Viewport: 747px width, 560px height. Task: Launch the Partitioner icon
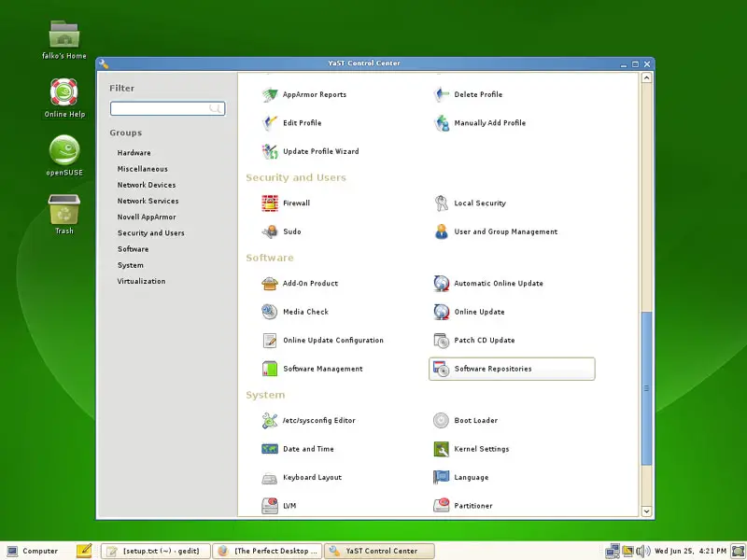pyautogui.click(x=441, y=506)
